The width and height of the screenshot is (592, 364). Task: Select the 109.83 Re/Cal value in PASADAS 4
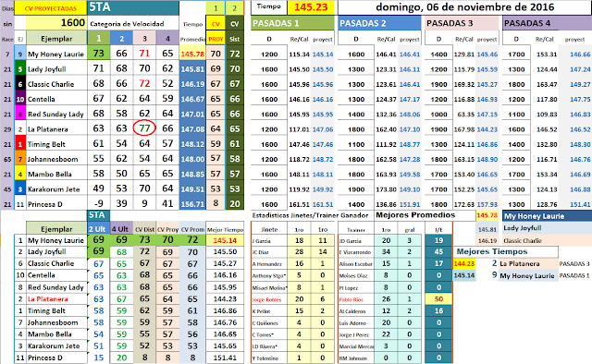(547, 115)
